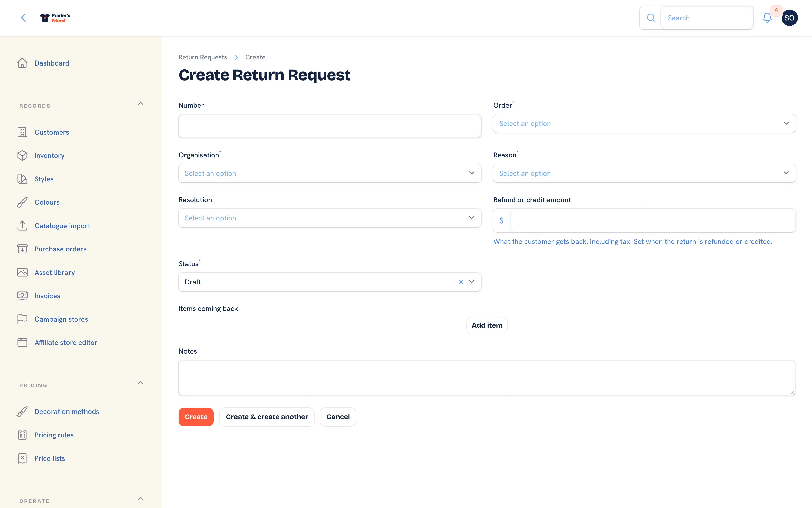
Task: Click the Notes textarea resize handle
Action: pyautogui.click(x=792, y=392)
